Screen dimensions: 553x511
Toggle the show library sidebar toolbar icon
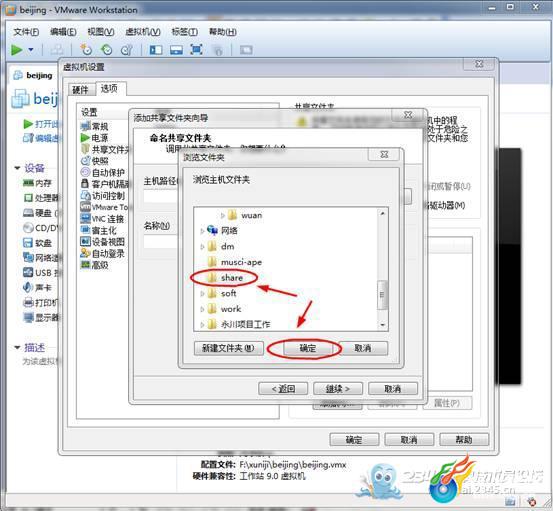[x=156, y=50]
